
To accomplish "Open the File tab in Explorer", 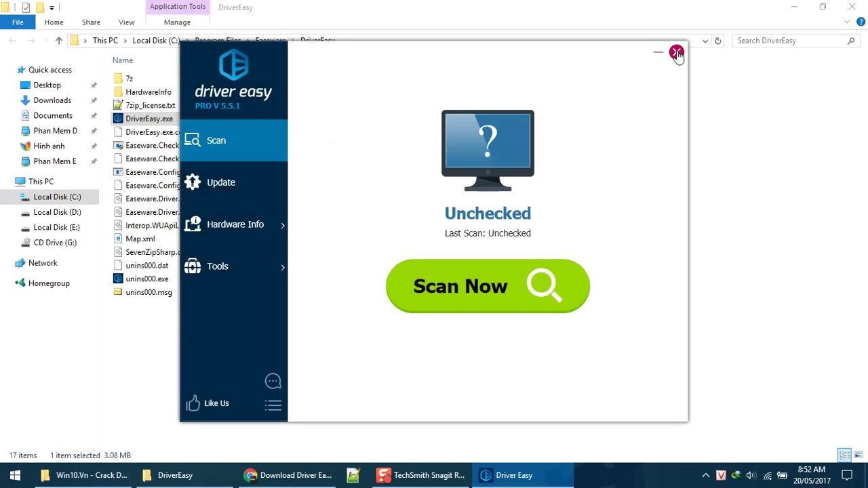I will tap(18, 22).
